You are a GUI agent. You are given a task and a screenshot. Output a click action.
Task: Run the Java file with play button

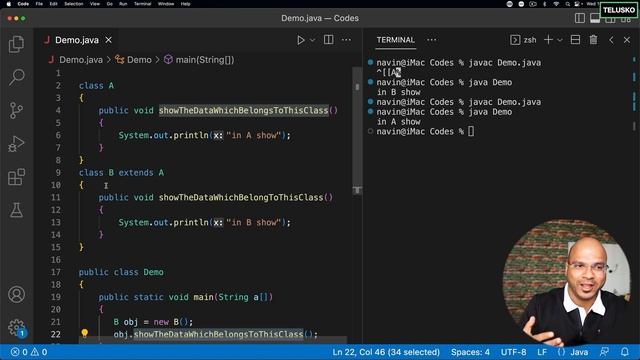tap(301, 40)
